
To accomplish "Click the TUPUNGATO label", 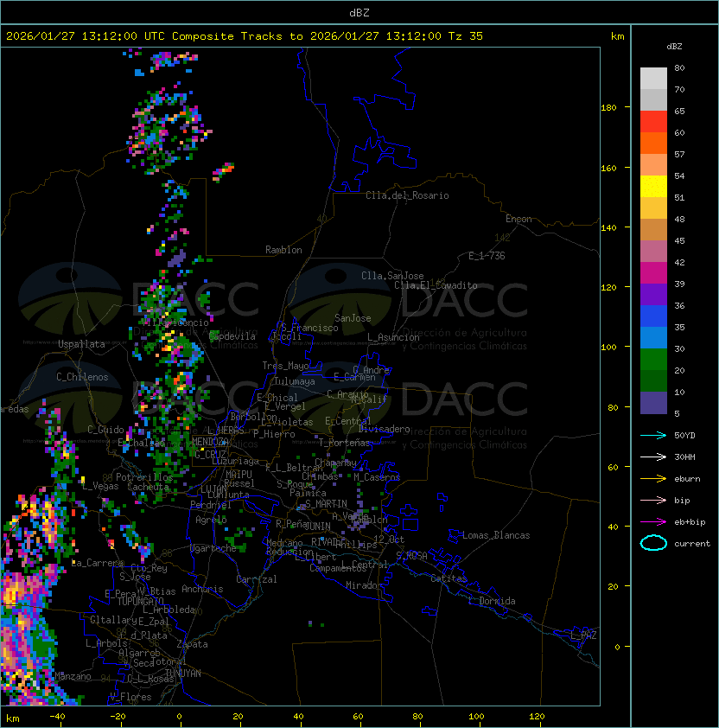I will click(140, 602).
